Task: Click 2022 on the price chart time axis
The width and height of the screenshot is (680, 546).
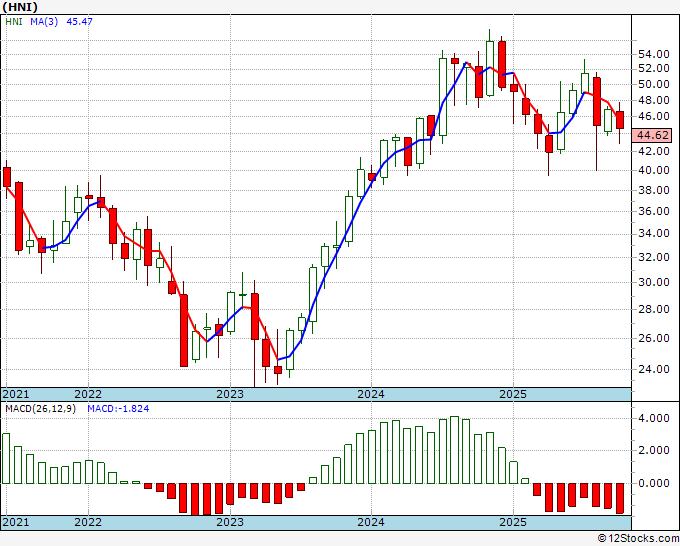Action: pos(88,394)
